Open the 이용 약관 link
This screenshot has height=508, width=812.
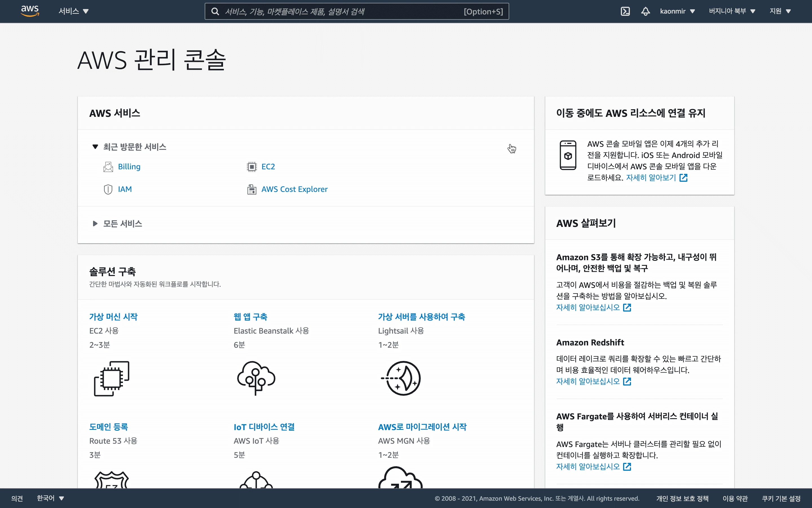pos(735,499)
